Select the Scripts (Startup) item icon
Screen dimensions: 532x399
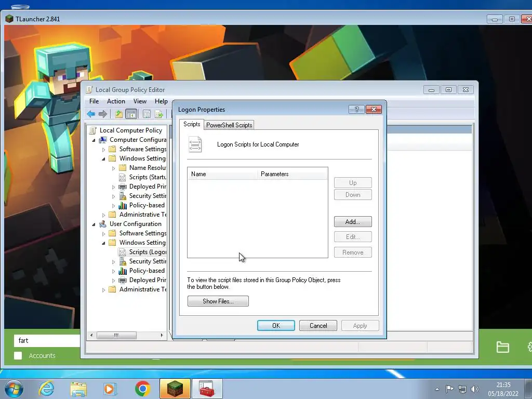[x=123, y=177]
